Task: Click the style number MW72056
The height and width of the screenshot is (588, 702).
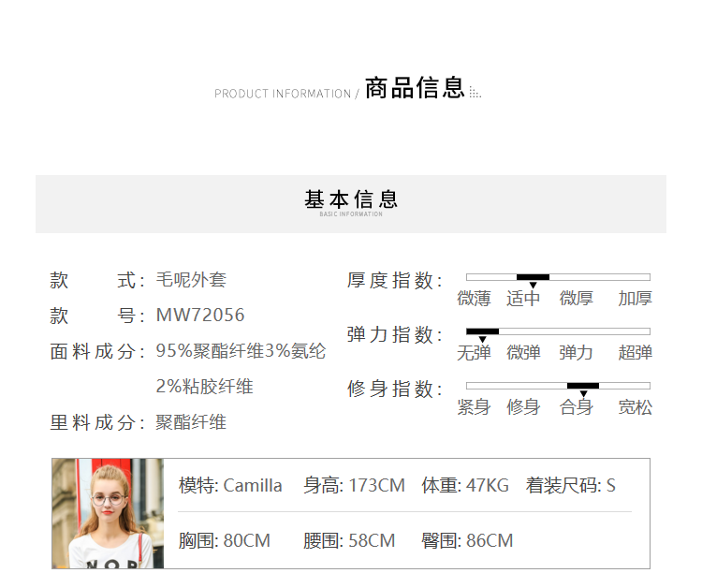Action: pos(200,315)
